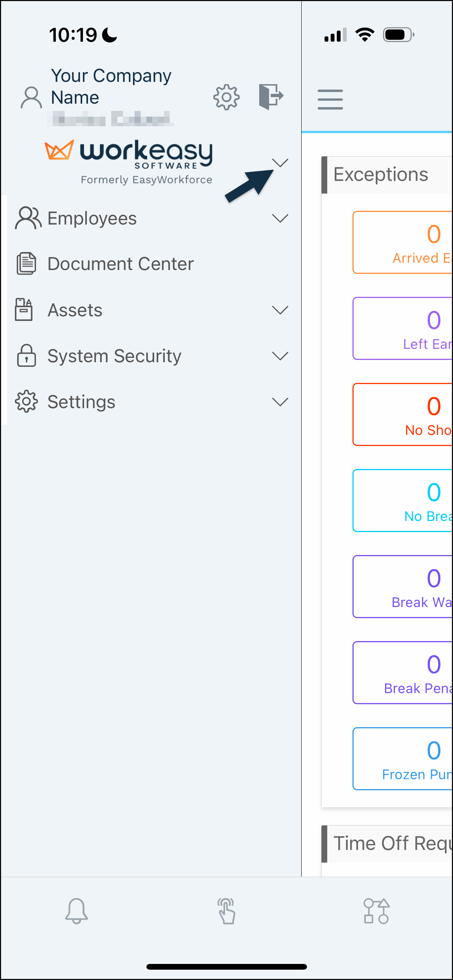The height and width of the screenshot is (980, 453).
Task: Expand the Assets submenu chevron
Action: click(x=280, y=310)
